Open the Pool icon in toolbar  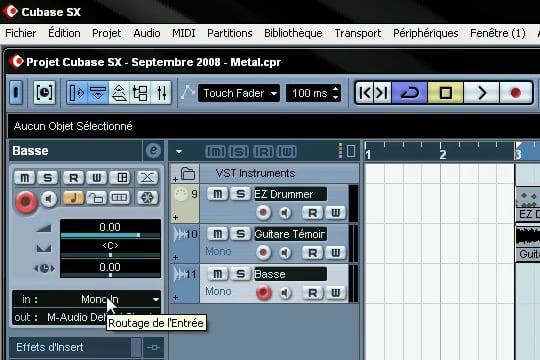coord(140,93)
